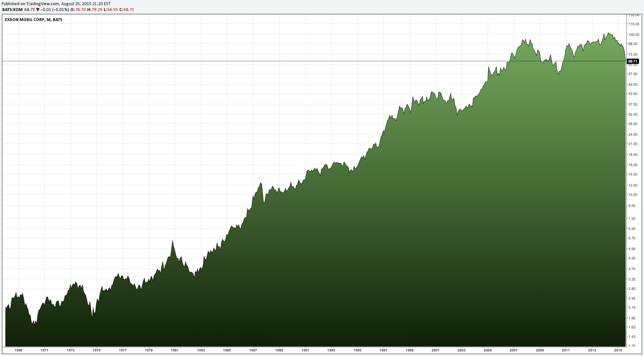Click the BATS:XOM ticker symbol

point(12,10)
